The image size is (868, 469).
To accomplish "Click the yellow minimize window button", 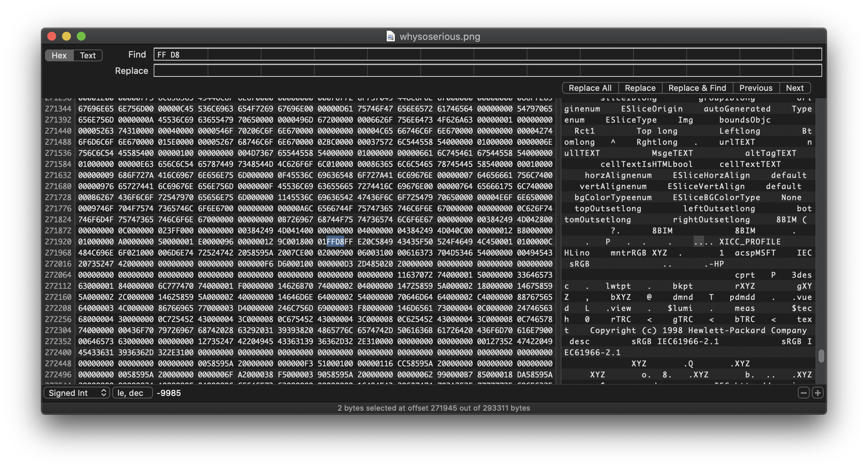I will [66, 36].
